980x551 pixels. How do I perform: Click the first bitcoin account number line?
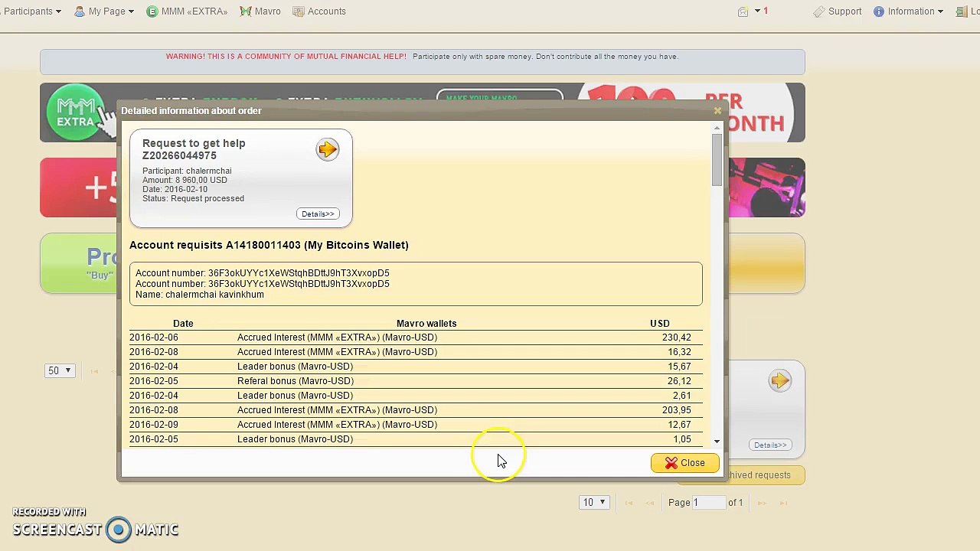(263, 273)
